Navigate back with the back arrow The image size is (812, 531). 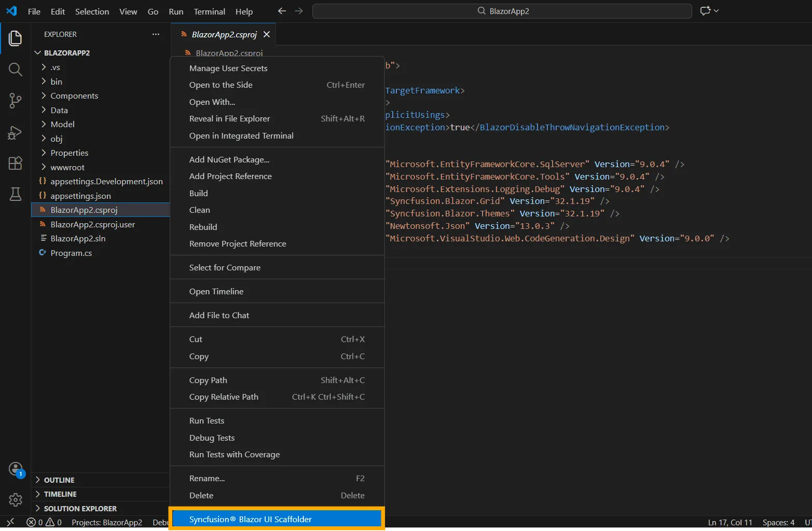(x=281, y=10)
